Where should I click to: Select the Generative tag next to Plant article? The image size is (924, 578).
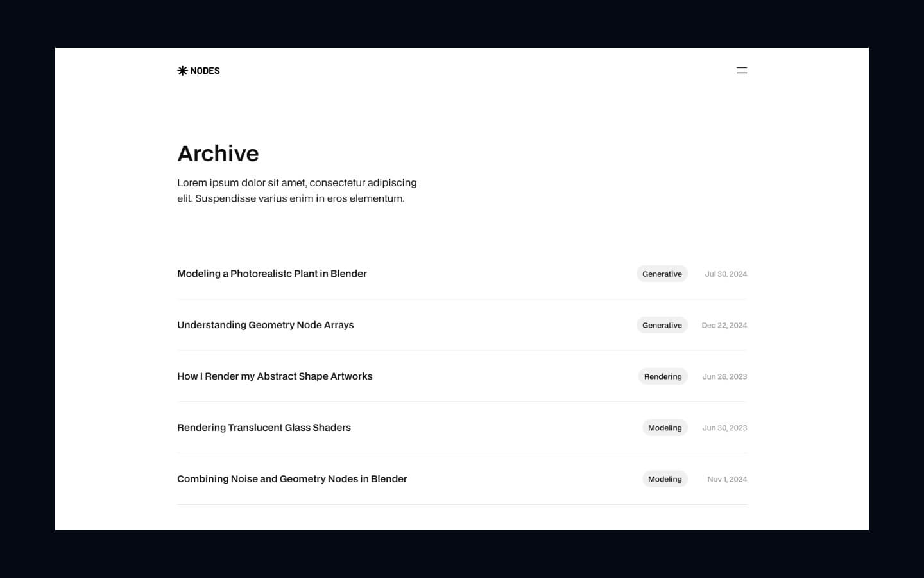tap(662, 274)
